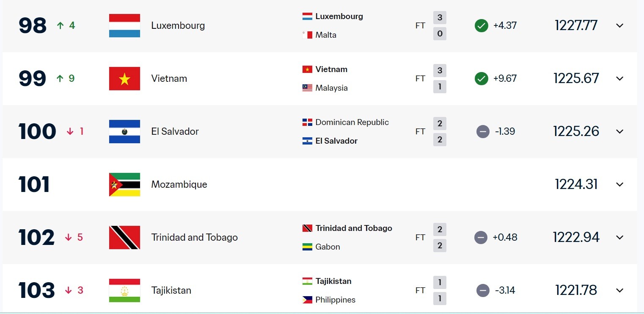644x314 pixels.
Task: Click Vietnam's score box showing 3
Action: click(440, 70)
